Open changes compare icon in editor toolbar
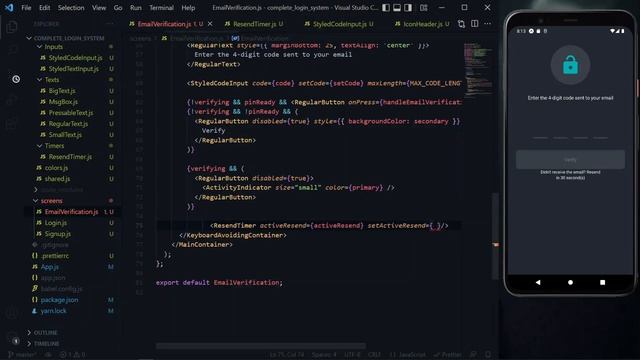This screenshot has width=640, height=360. 461,24
